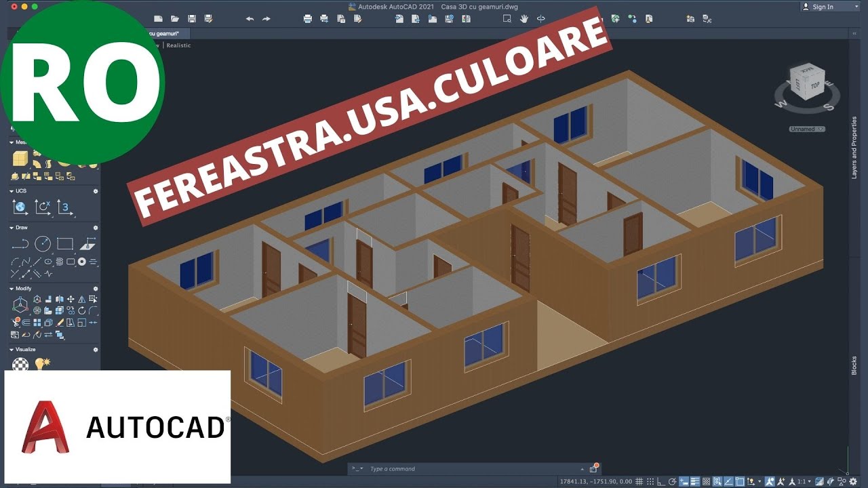Activate the 3D Orbit tool in the toolbar
868x488 pixels.
click(x=541, y=19)
